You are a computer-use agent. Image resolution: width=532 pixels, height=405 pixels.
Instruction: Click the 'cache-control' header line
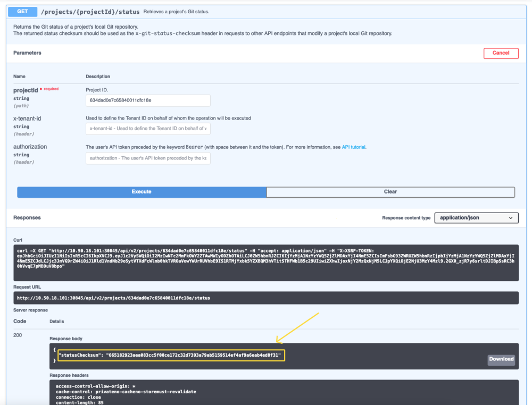[x=126, y=392]
